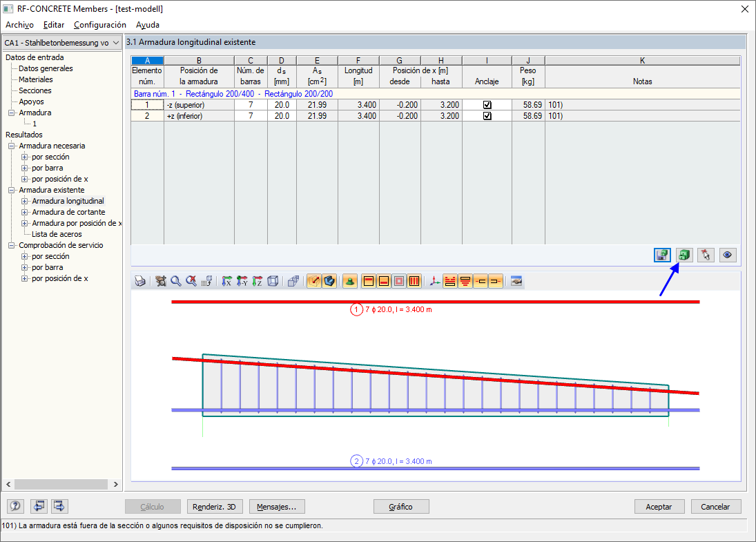Switch to view in X direction
The image size is (756, 542).
(227, 281)
